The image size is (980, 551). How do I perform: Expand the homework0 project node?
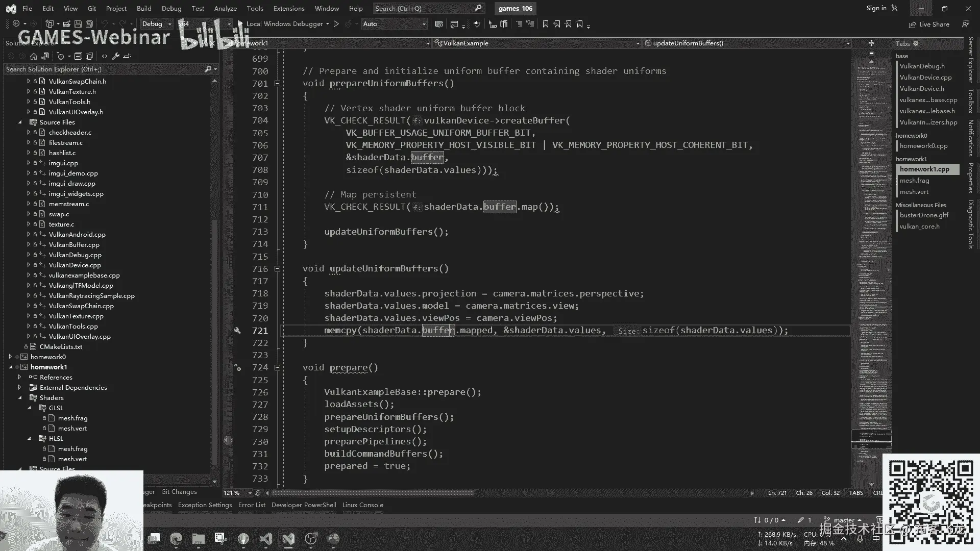click(x=10, y=357)
